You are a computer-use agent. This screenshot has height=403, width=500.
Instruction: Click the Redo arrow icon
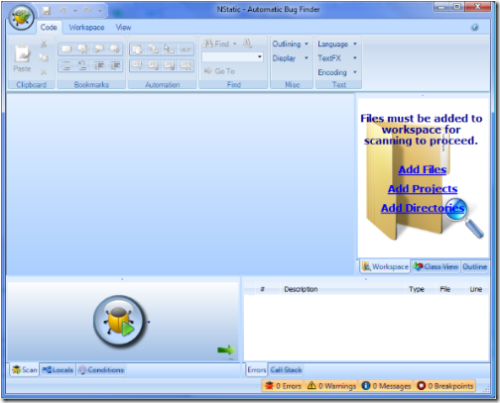(87, 11)
